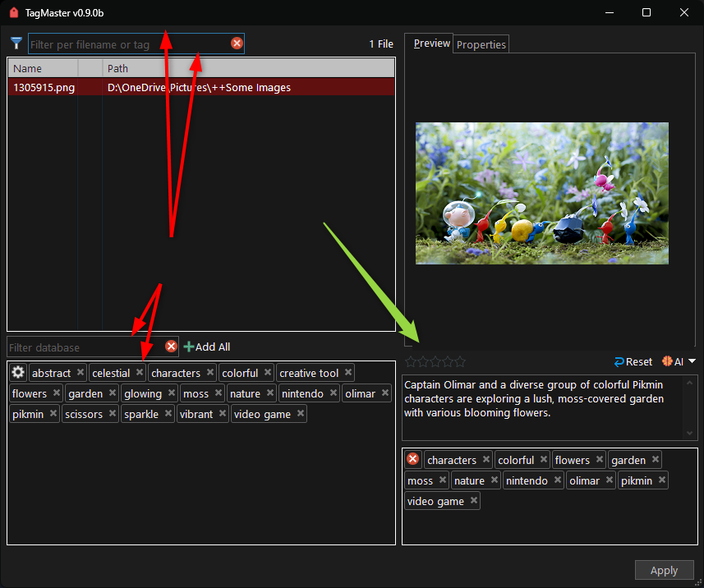Clear all tags assigned to file
The image size is (704, 588).
pyautogui.click(x=412, y=460)
